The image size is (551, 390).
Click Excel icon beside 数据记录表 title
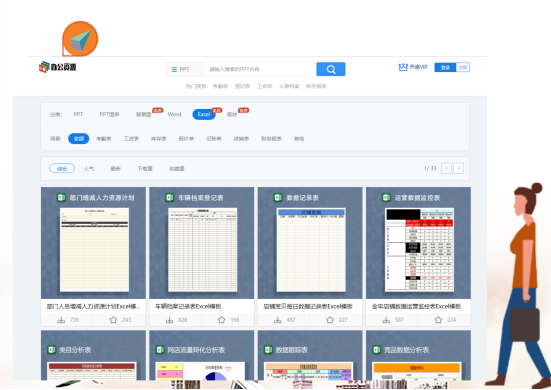click(x=278, y=197)
